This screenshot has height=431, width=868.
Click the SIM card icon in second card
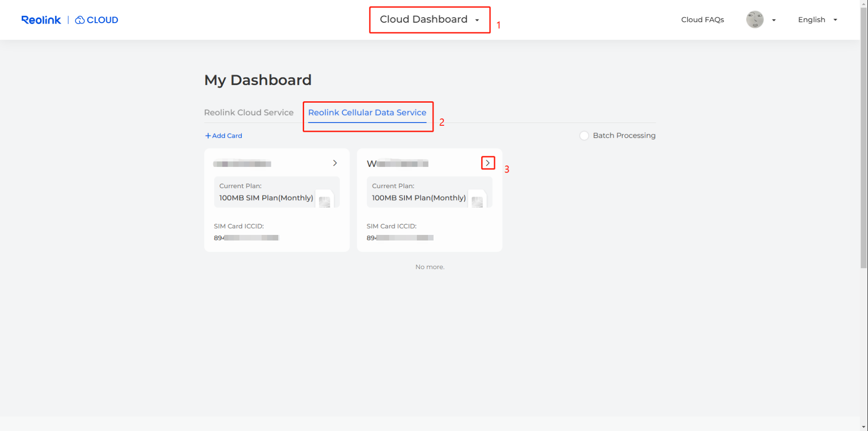coord(477,201)
